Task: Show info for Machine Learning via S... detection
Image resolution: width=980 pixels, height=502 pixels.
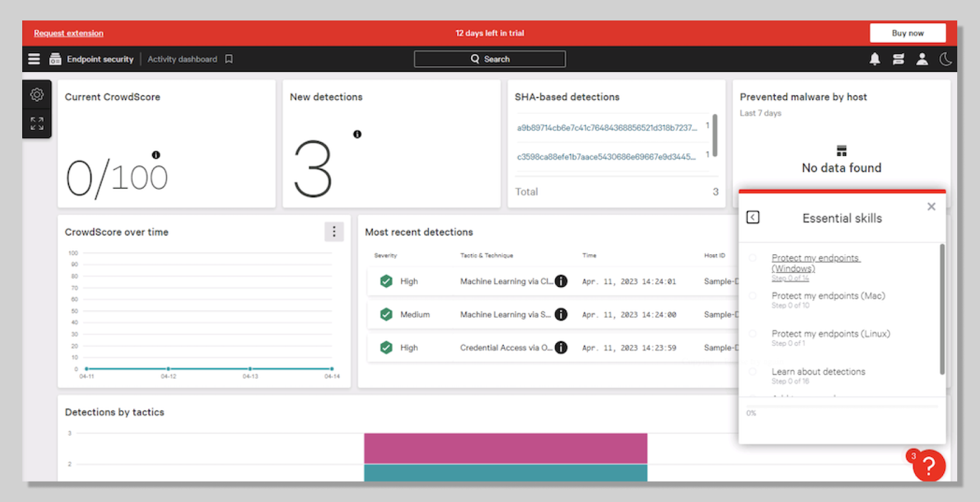Action: pyautogui.click(x=561, y=314)
